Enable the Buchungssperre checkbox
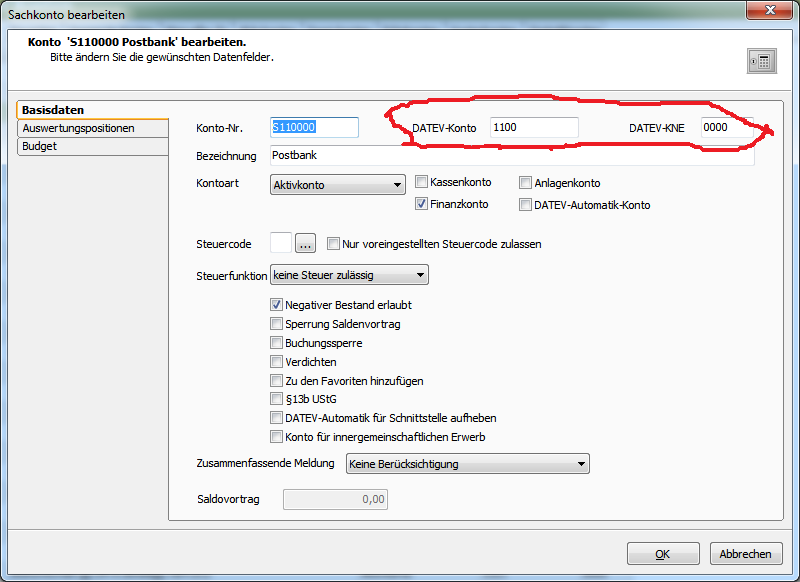Viewport: 800px width, 582px height. (277, 343)
